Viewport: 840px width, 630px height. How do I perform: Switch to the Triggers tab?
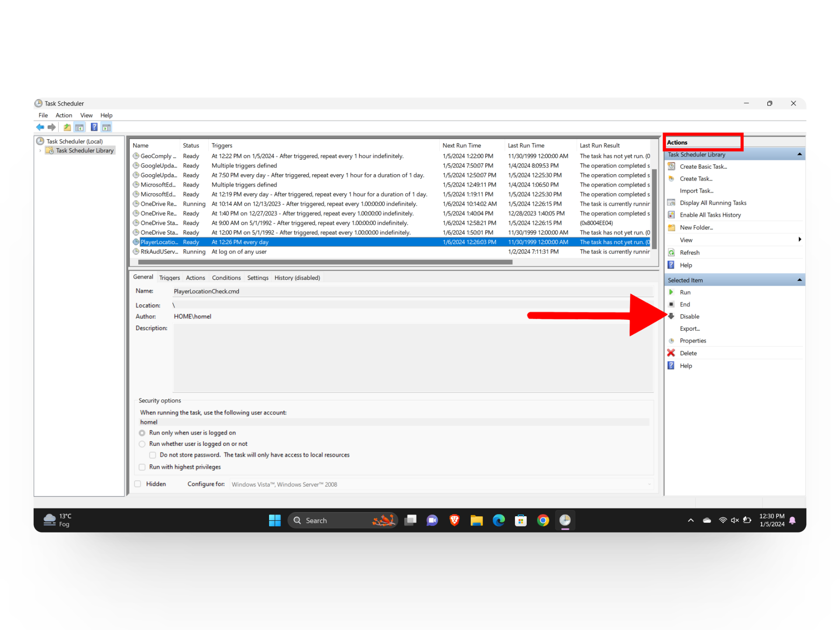[169, 278]
